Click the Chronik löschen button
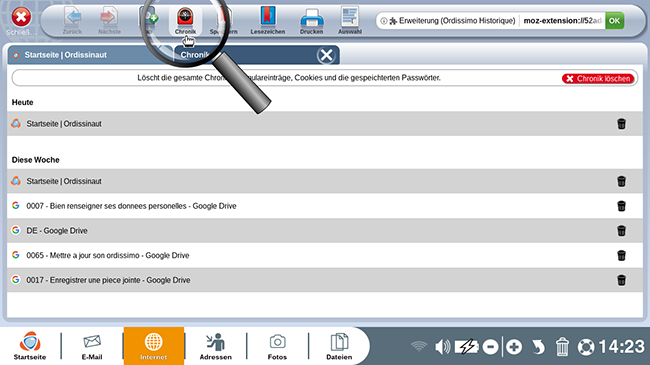 coord(598,79)
